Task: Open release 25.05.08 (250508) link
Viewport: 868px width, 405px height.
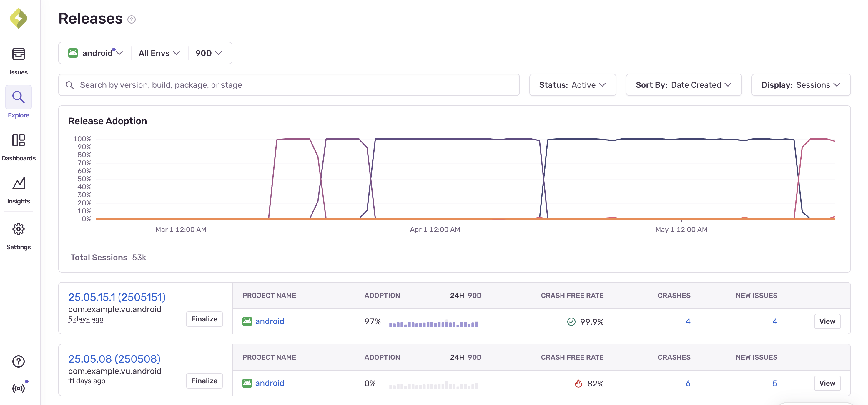Action: (114, 359)
